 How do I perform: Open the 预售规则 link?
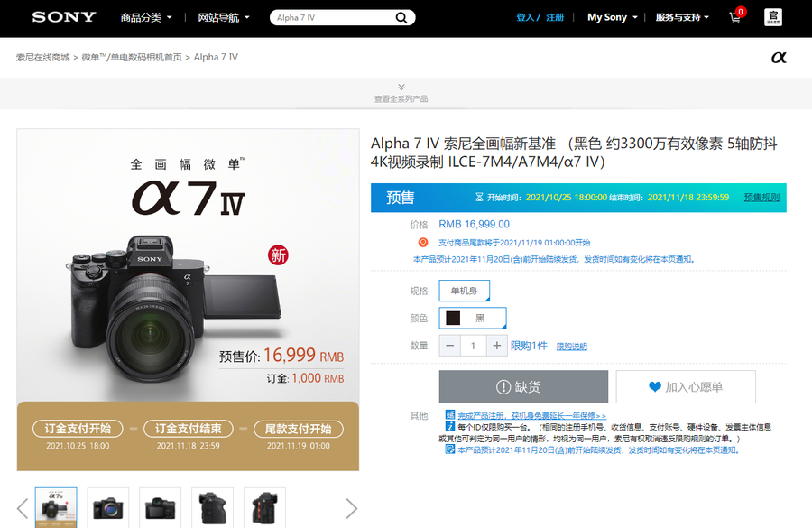tap(761, 198)
